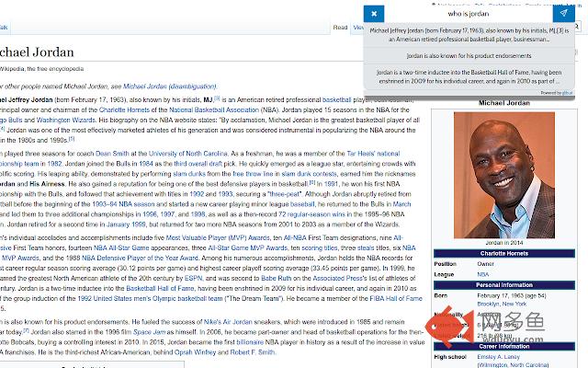Image resolution: width=588 pixels, height=368 pixels.
Task: Open the Associated Press link
Action: [337, 278]
